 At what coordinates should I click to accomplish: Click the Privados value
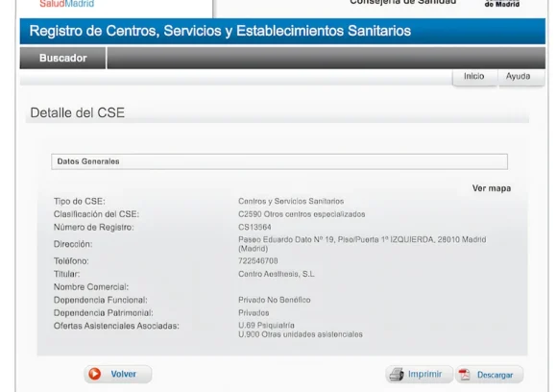254,313
